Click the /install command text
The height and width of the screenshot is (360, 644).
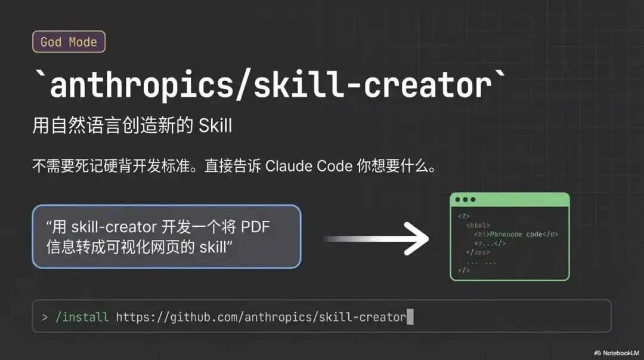pyautogui.click(x=82, y=317)
